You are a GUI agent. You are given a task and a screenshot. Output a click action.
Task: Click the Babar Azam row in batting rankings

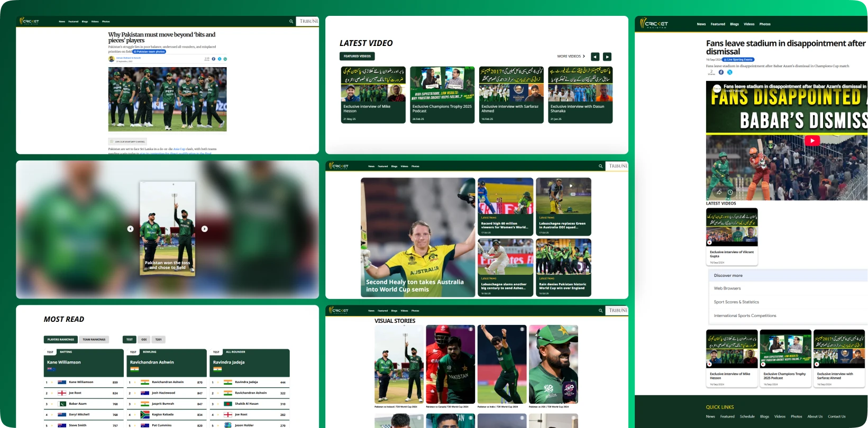[x=85, y=404]
